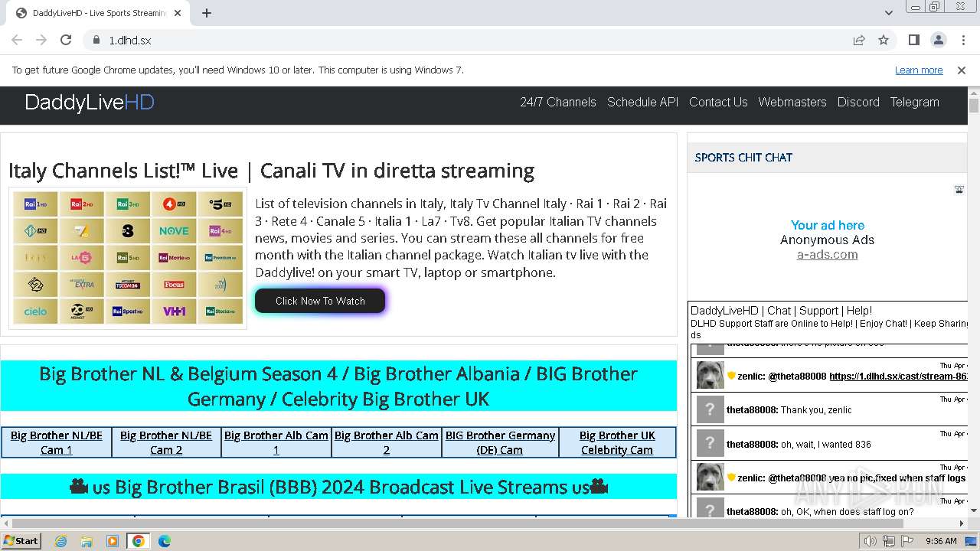Screen dimensions: 980x551
Task: Open the Chrome three-dot menu
Action: tap(962, 41)
